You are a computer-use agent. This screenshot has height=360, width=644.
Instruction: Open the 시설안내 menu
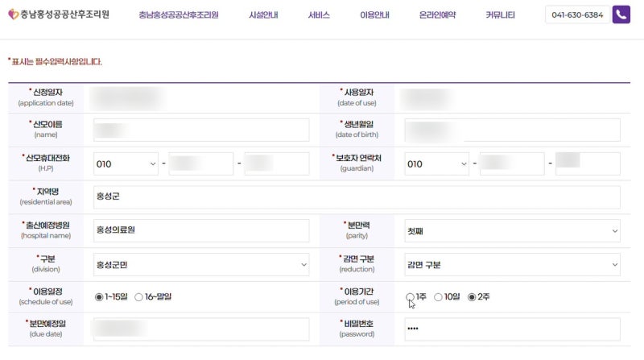coord(263,15)
